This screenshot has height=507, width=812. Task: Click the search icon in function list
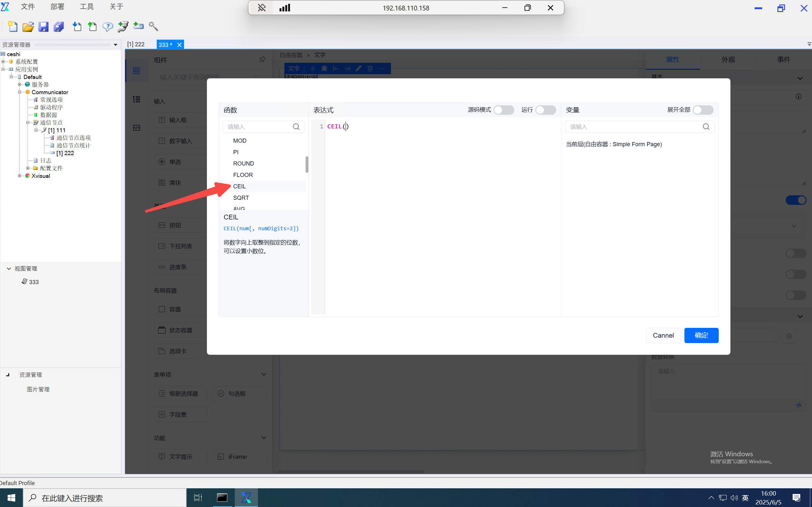(296, 127)
